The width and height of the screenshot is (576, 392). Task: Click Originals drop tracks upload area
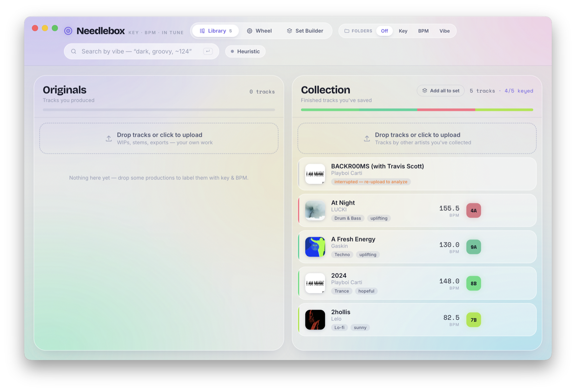159,138
